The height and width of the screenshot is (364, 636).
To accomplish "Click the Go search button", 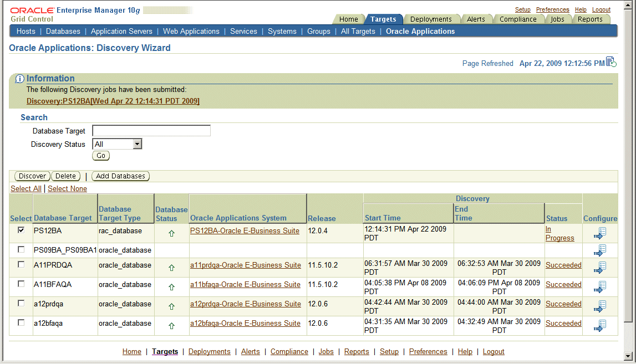I will [x=101, y=156].
